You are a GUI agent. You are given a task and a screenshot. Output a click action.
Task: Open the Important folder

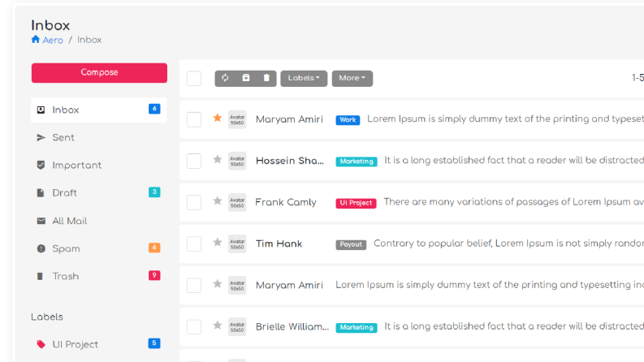99,165
